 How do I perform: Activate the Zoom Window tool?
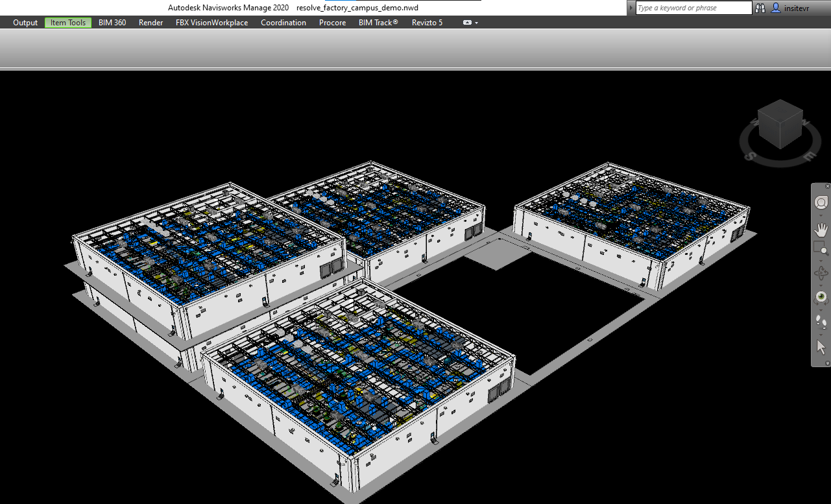coord(821,247)
